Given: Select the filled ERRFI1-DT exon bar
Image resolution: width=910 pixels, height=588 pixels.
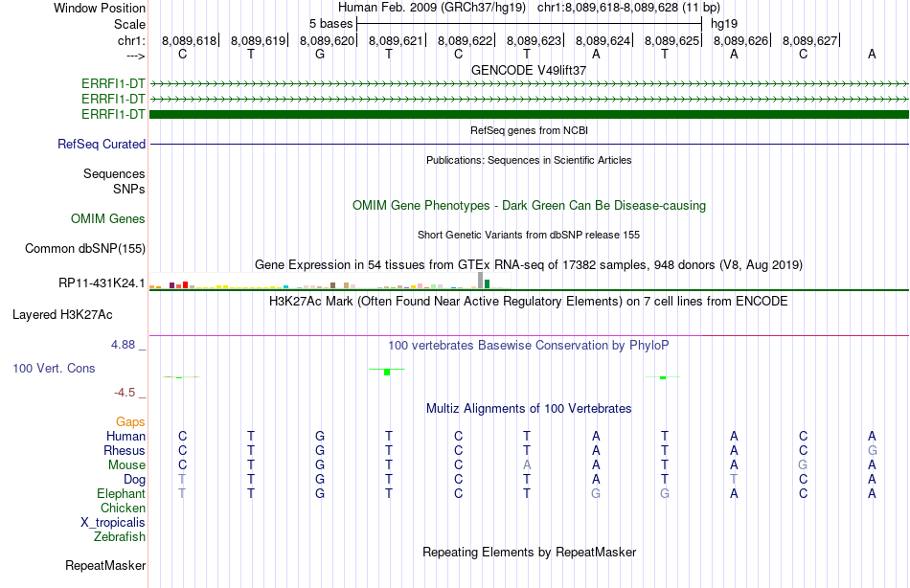Looking at the screenshot, I should pyautogui.click(x=529, y=114).
